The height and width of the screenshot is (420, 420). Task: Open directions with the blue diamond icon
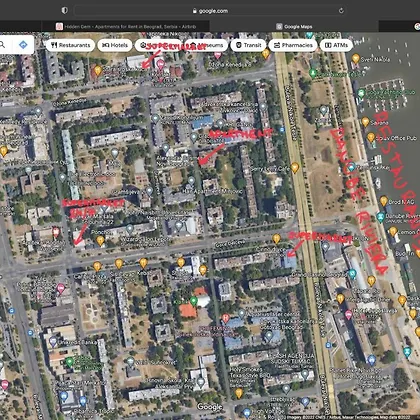(x=23, y=44)
